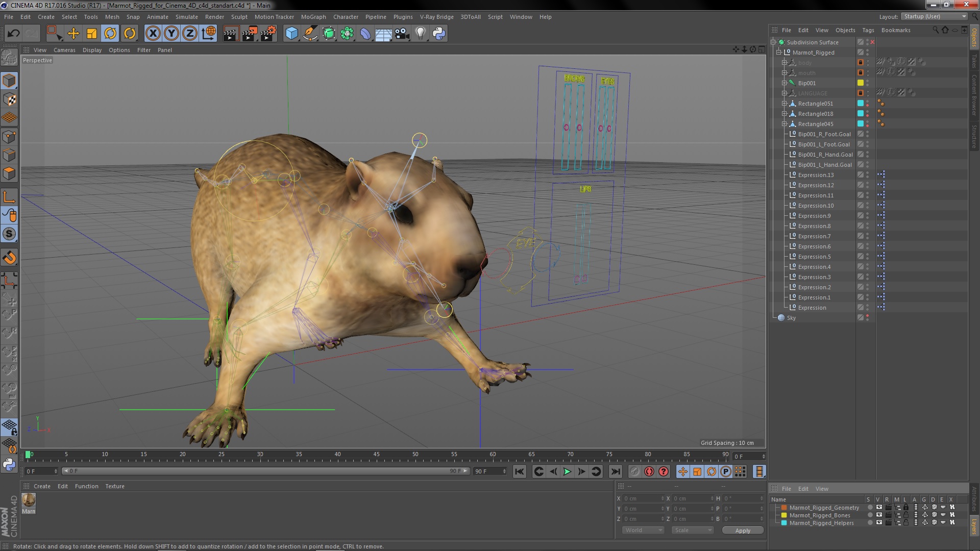Click the Apply button in coordinates panel
Screen dimensions: 980x551
click(x=741, y=530)
